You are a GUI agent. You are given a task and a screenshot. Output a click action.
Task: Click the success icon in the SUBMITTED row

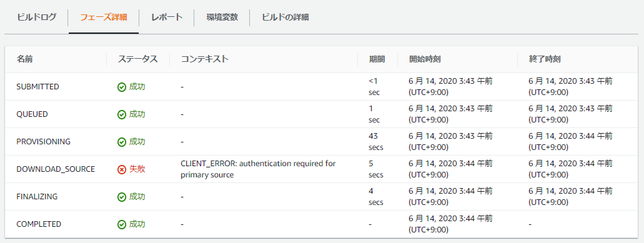point(122,87)
